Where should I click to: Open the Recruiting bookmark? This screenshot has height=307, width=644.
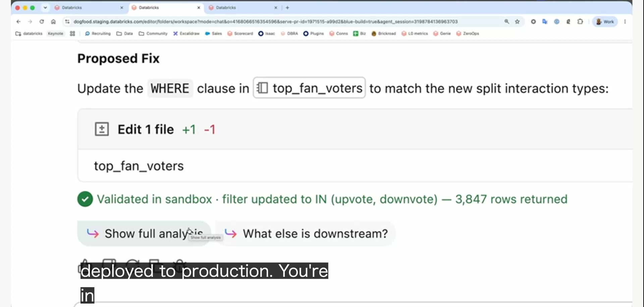click(98, 34)
